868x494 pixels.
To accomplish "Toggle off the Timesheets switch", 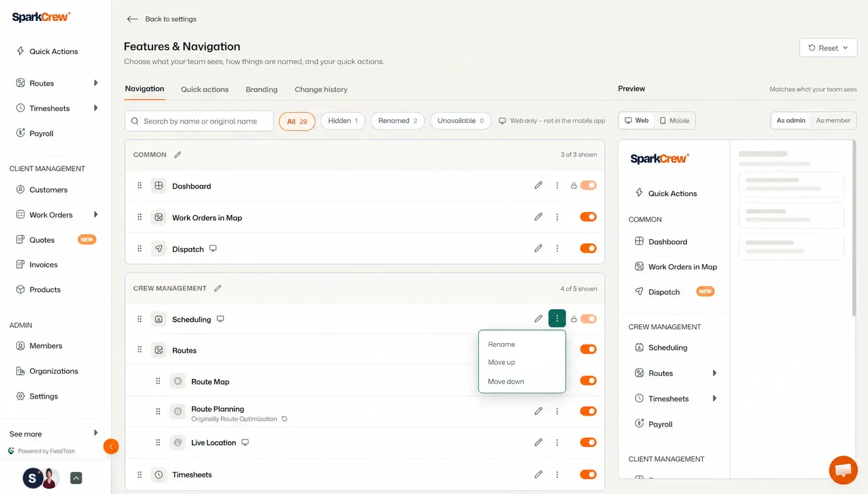I will [588, 474].
